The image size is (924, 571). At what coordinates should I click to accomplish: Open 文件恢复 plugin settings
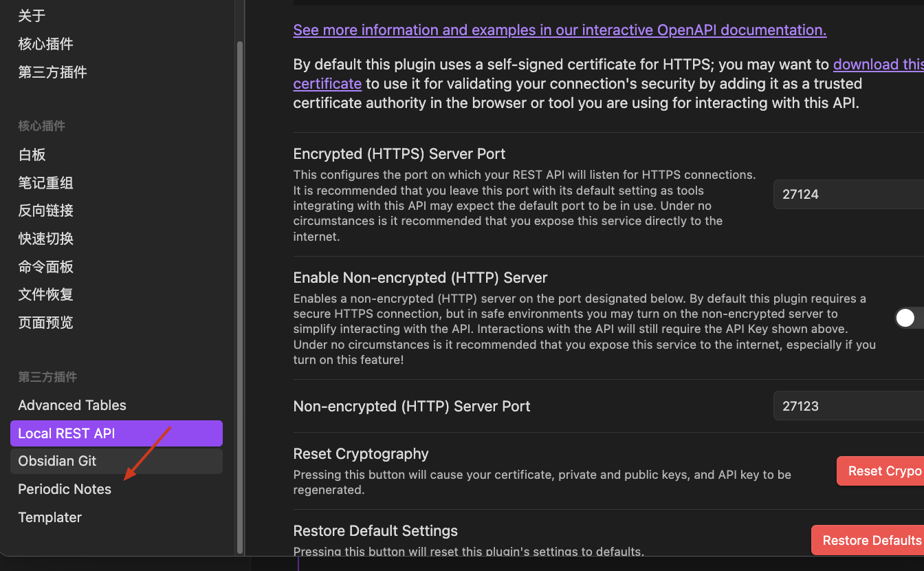45,294
